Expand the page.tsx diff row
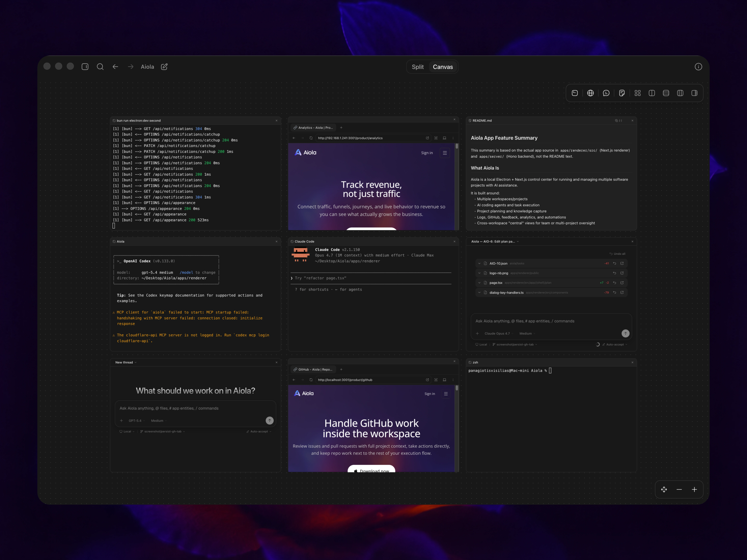This screenshot has height=560, width=747. pyautogui.click(x=479, y=283)
